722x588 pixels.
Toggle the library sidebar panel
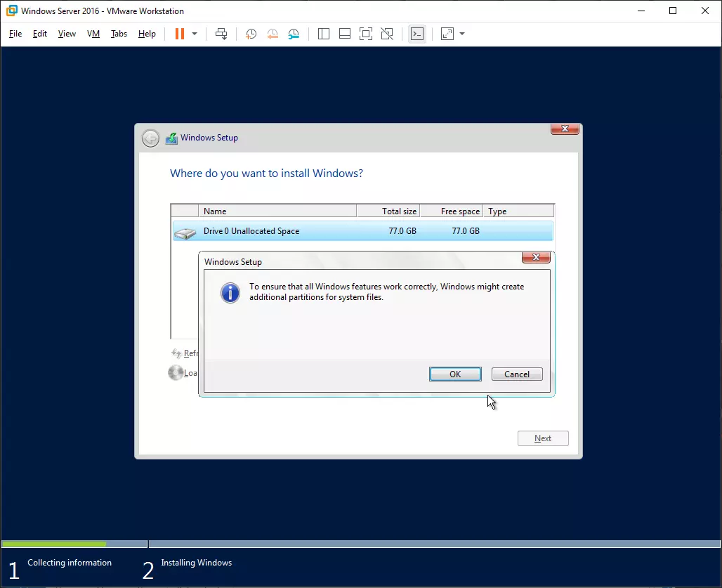(324, 34)
